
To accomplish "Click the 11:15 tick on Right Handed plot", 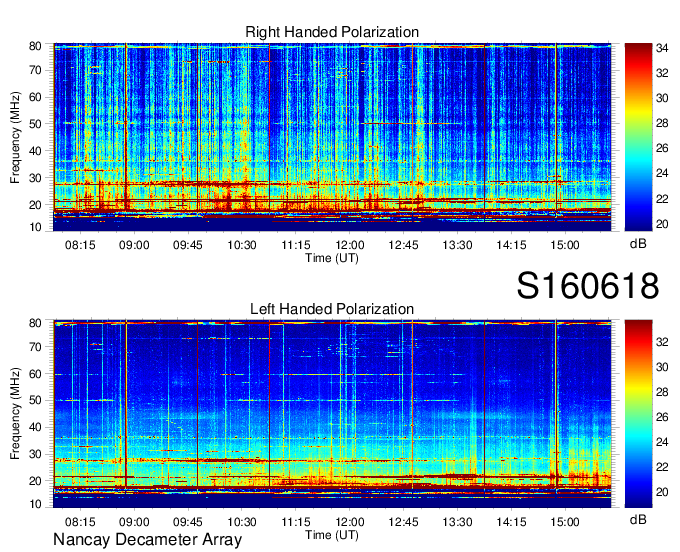I will (x=296, y=245).
